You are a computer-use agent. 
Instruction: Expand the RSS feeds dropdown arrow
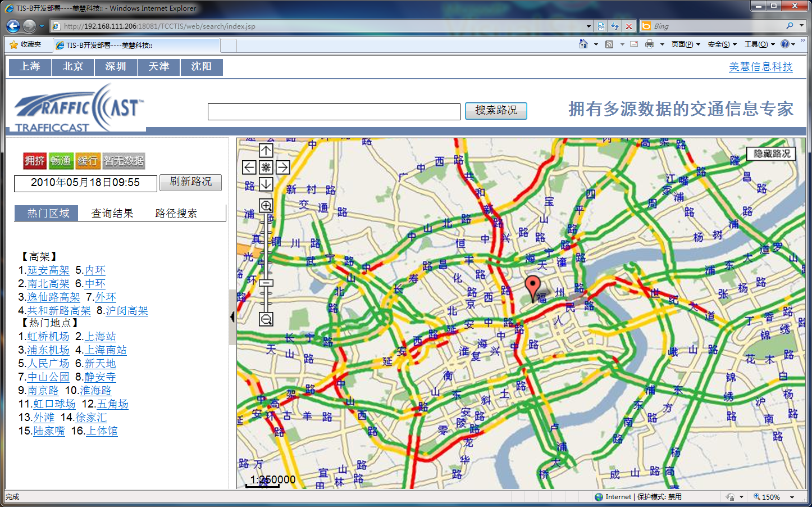pyautogui.click(x=622, y=44)
